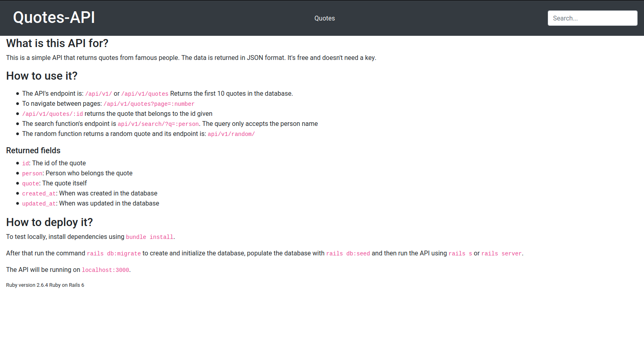
Task: Click the Quotes-API site title
Action: (x=54, y=18)
